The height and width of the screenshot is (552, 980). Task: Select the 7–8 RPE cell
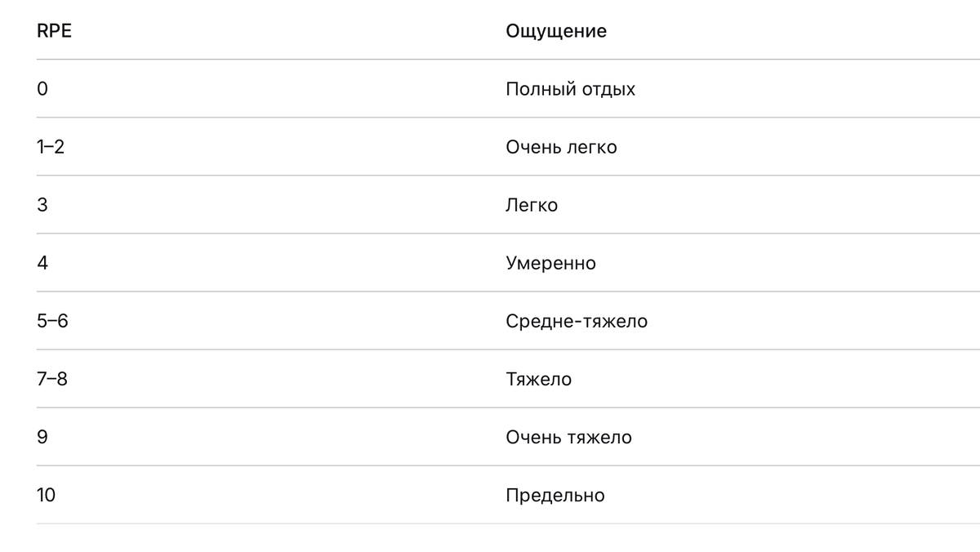pos(52,379)
